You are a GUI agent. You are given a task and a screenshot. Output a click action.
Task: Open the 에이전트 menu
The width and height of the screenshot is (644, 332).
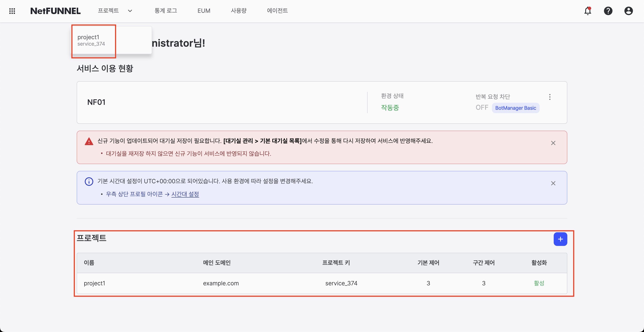tap(277, 11)
